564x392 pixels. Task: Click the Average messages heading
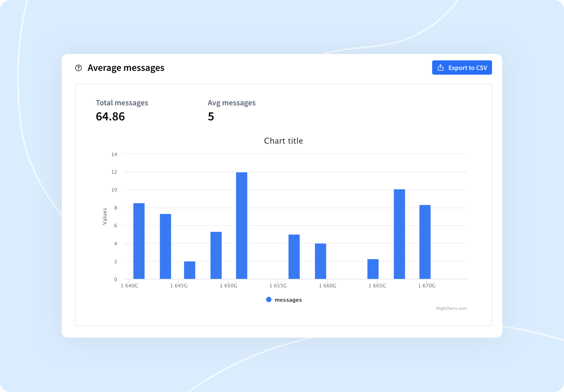(126, 67)
